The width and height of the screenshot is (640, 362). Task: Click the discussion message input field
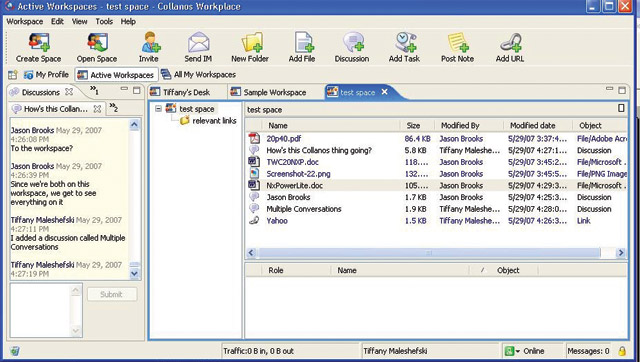[x=40, y=310]
